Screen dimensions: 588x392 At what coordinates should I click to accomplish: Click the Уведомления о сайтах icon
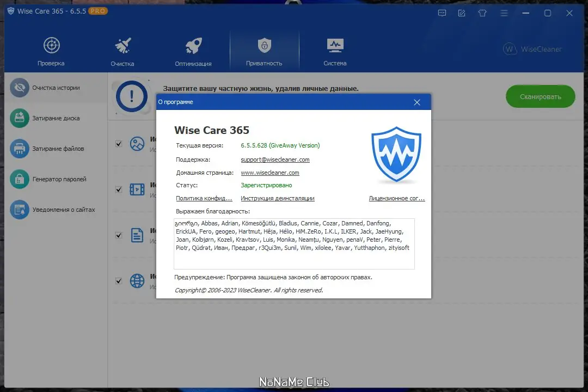20,210
